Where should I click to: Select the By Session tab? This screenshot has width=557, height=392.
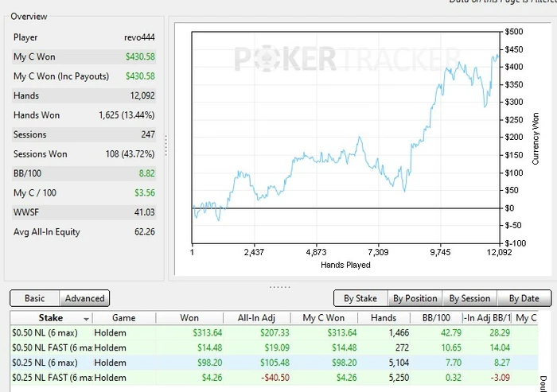[469, 298]
